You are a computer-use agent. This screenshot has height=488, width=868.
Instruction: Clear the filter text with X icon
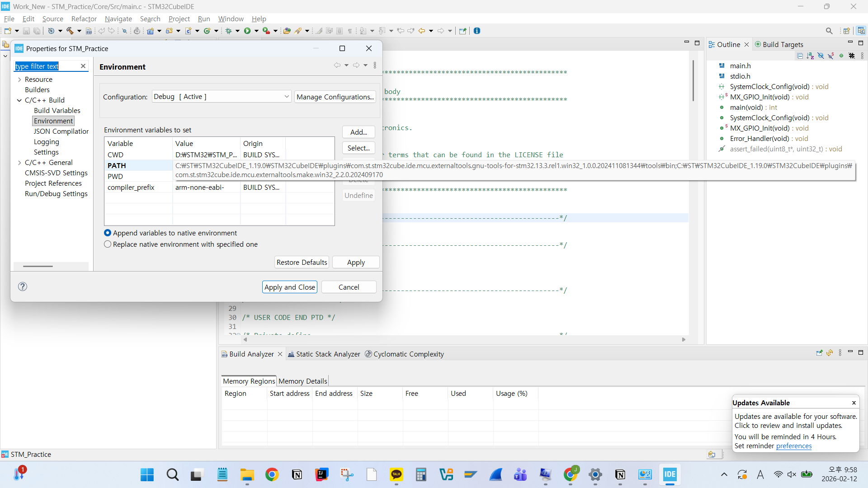[x=83, y=66]
